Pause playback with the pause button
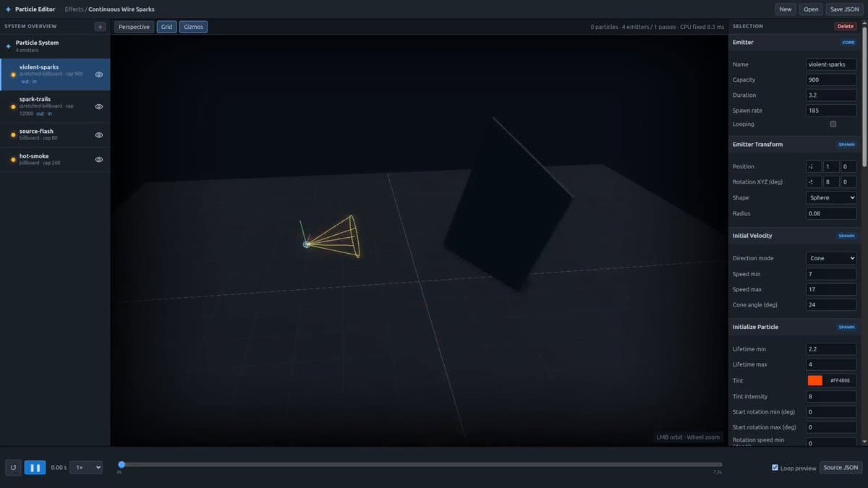Image resolution: width=868 pixels, height=488 pixels. [x=35, y=468]
